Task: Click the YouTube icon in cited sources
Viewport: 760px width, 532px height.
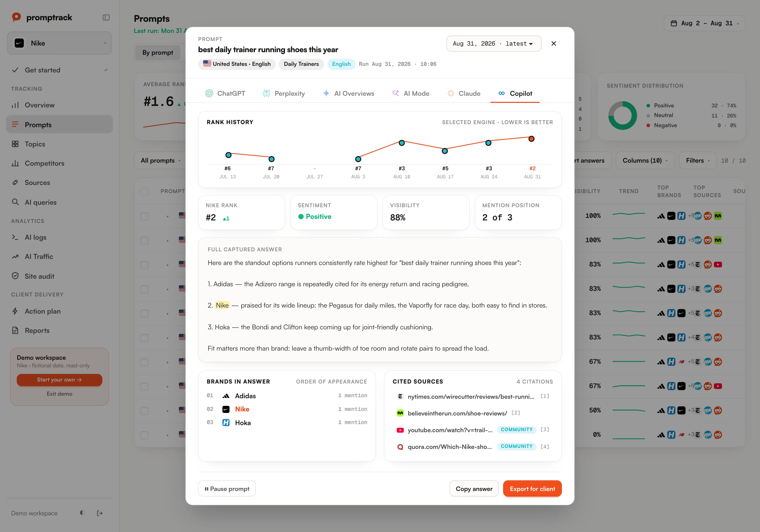Action: click(x=400, y=430)
